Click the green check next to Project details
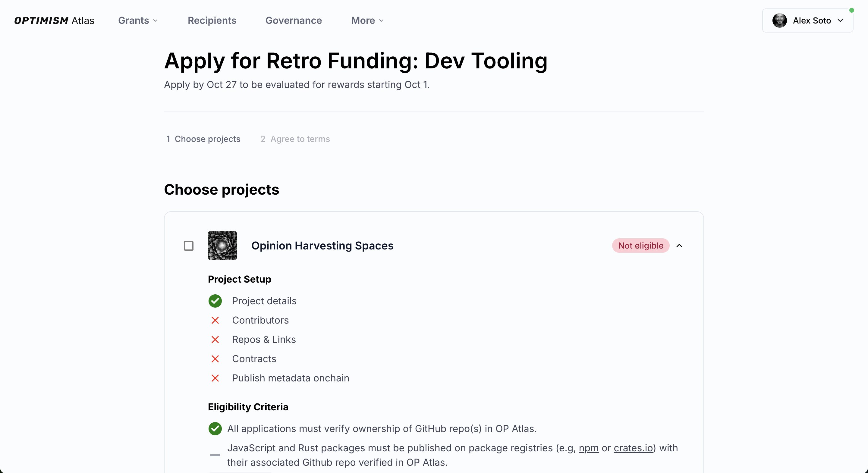 click(x=215, y=301)
